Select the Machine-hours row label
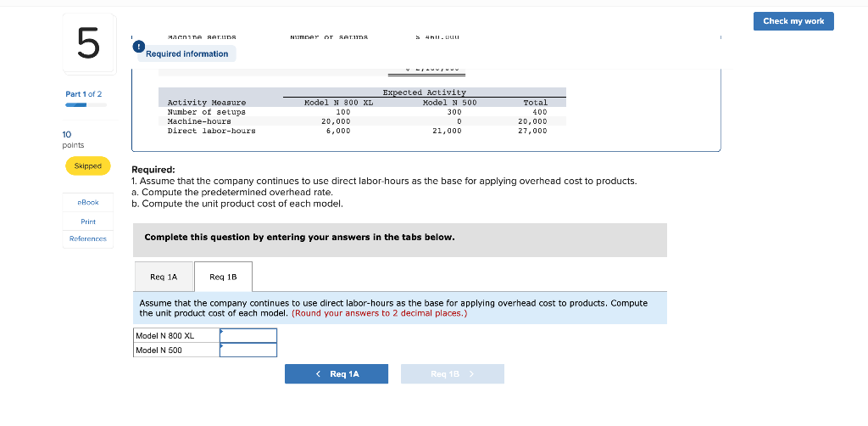 pyautogui.click(x=199, y=121)
